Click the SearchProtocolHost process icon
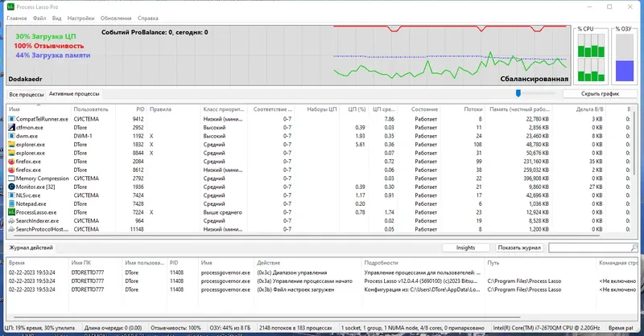Image resolution: width=644 pixels, height=336 pixels. click(11, 229)
